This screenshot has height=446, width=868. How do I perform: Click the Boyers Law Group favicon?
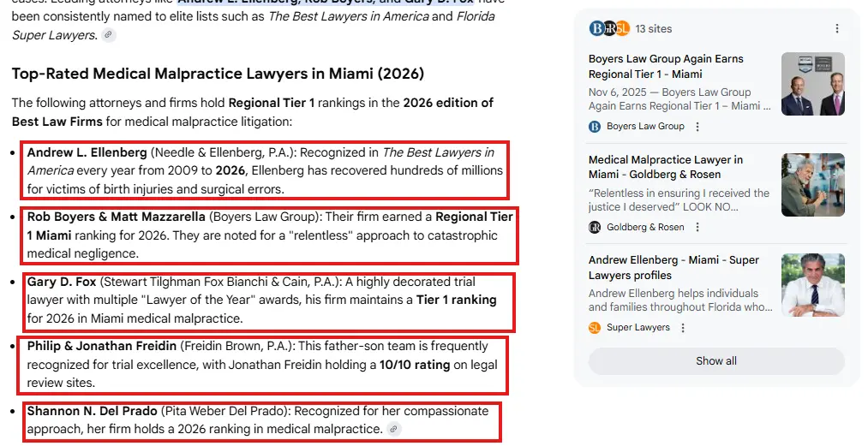595,127
